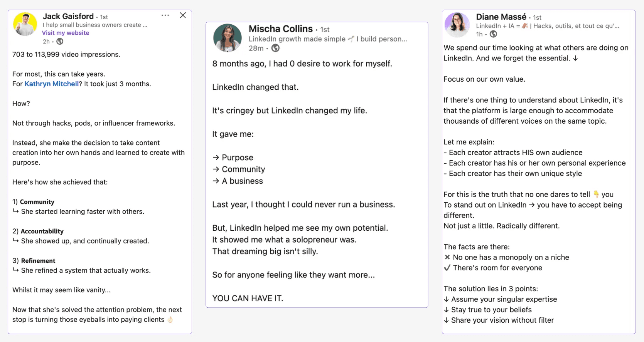Image resolution: width=644 pixels, height=342 pixels.
Task: Click the crossed-fingers emoji after 'paying clients'
Action: tap(170, 320)
